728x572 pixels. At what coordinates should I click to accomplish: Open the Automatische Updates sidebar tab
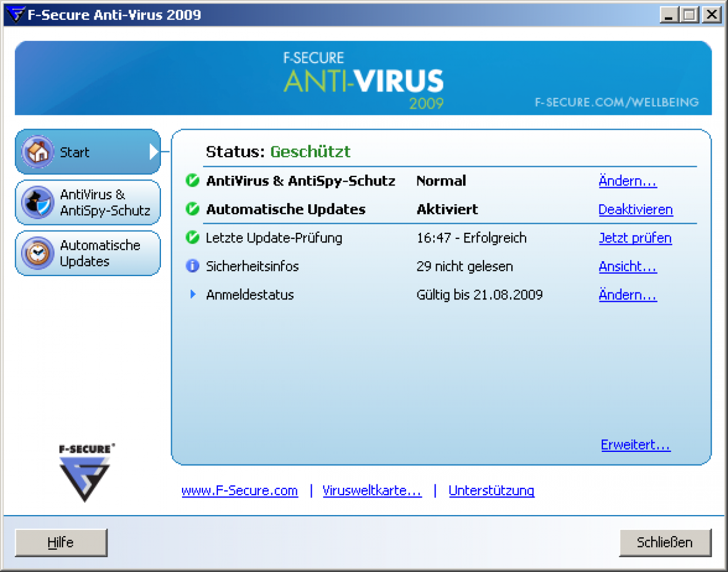pos(88,253)
